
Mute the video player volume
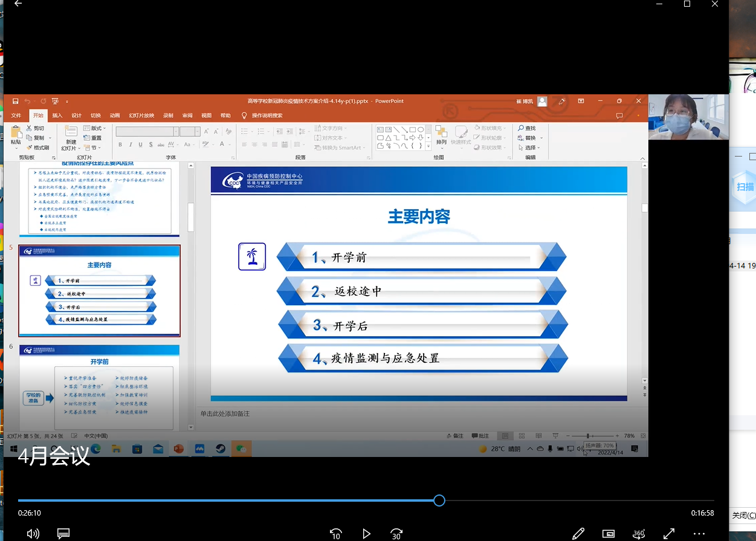(33, 533)
